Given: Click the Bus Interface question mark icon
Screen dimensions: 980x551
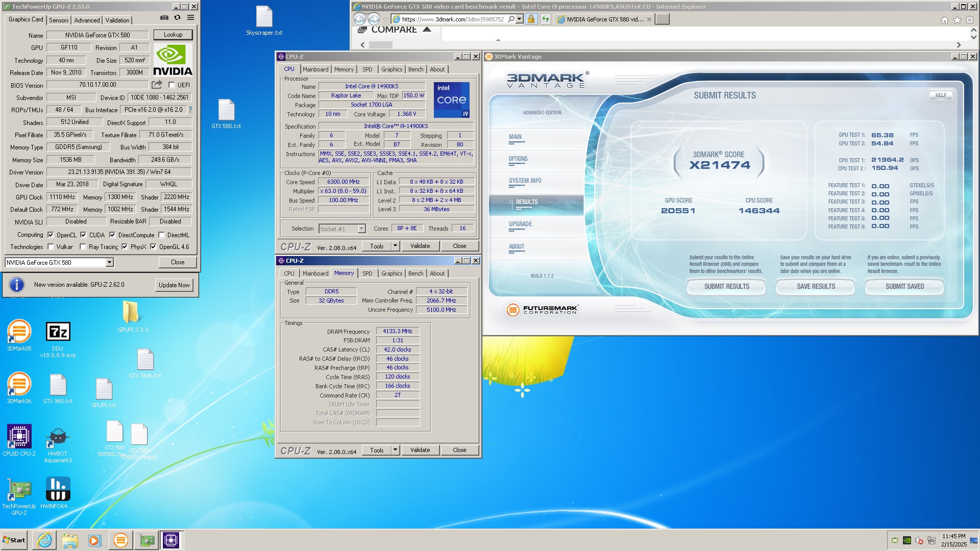Looking at the screenshot, I should pos(190,110).
